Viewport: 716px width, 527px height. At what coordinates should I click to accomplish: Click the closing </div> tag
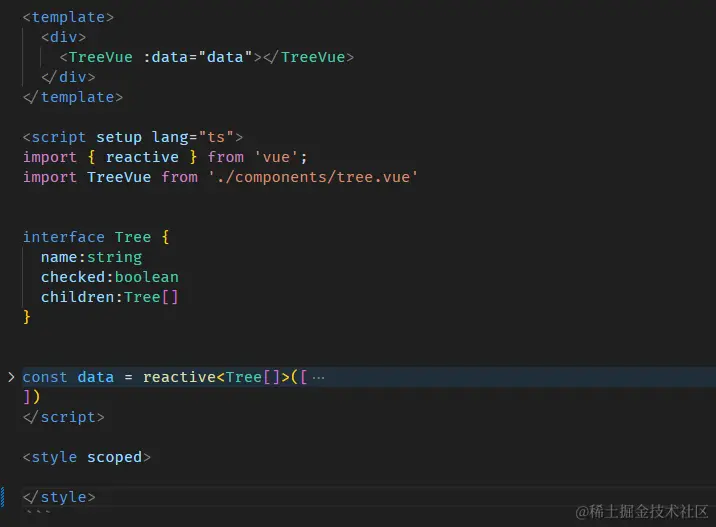68,77
